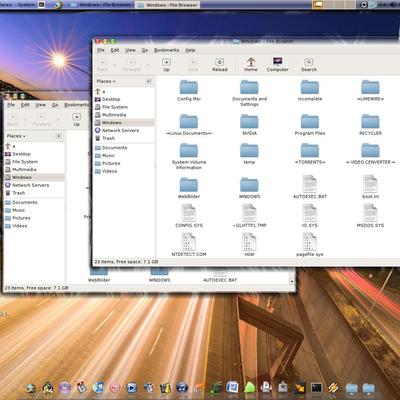Image resolution: width=400 pixels, height=400 pixels.
Task: Open the File menu in the front window
Action: pos(101,50)
